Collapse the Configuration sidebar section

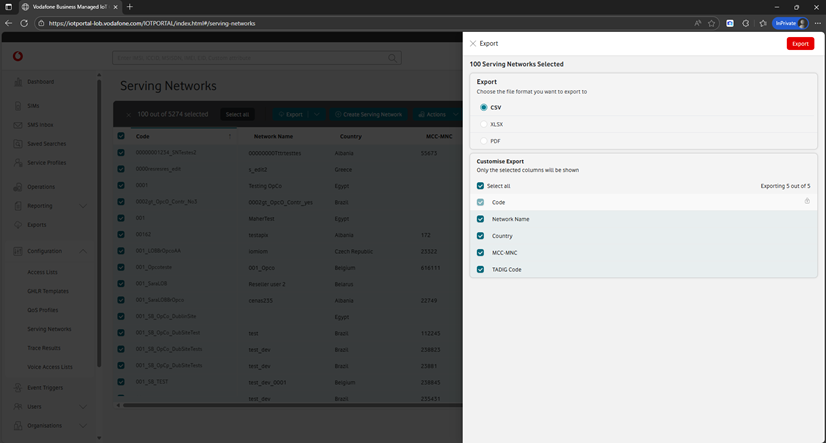point(83,251)
